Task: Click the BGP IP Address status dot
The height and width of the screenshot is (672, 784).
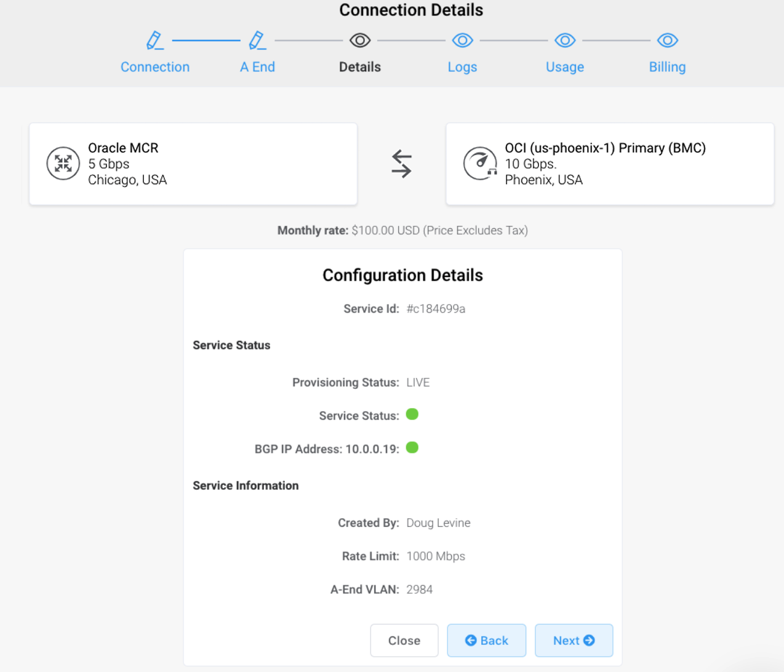Action: coord(412,448)
